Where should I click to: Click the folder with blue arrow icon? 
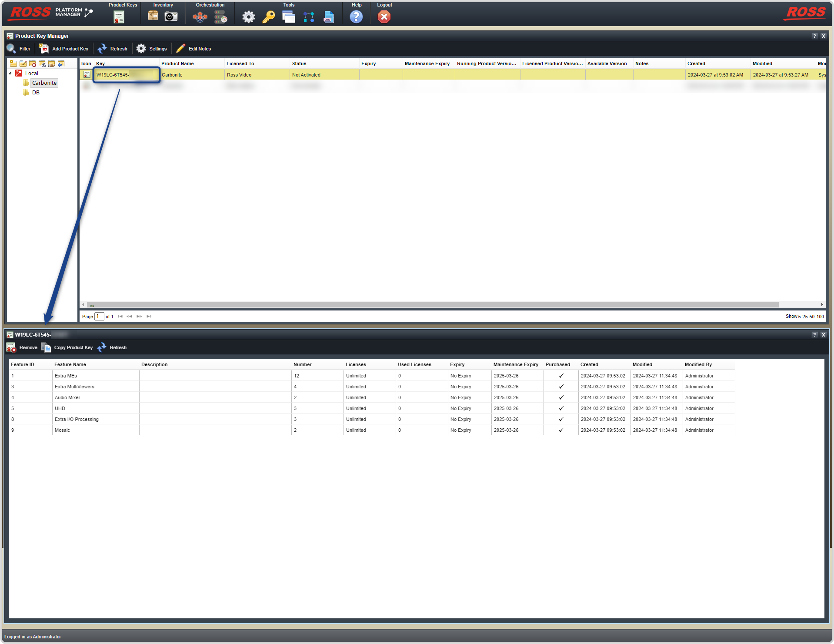(61, 63)
